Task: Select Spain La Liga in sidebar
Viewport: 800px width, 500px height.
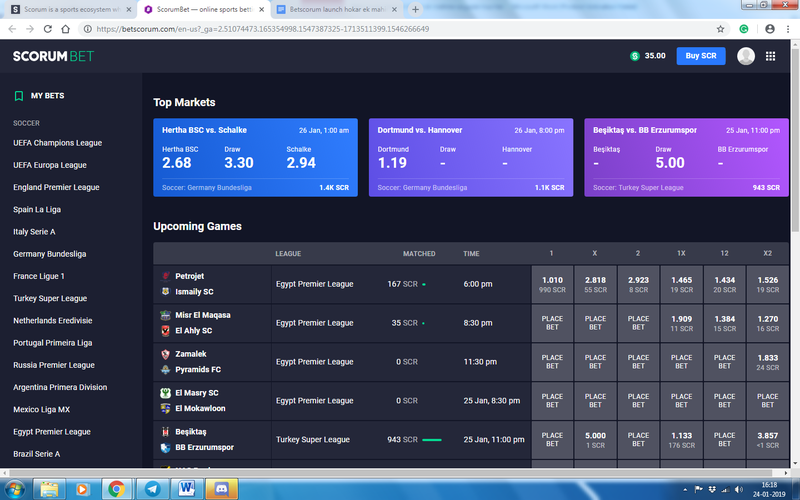Action: (37, 210)
